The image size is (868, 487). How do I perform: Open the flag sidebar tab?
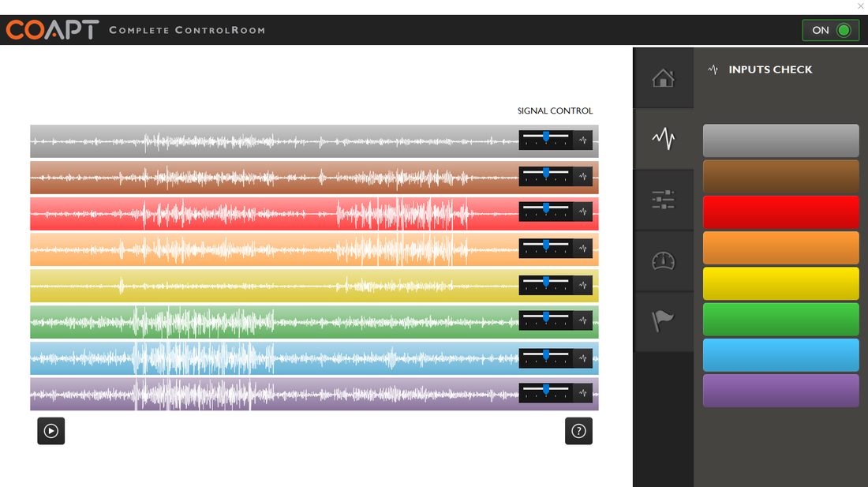pyautogui.click(x=663, y=321)
